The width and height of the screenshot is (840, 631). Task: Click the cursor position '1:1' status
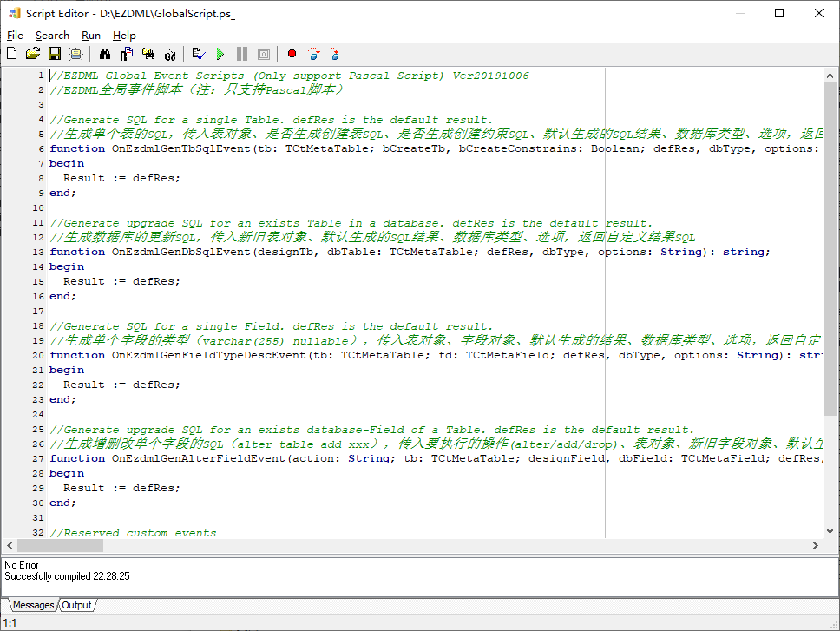point(10,623)
